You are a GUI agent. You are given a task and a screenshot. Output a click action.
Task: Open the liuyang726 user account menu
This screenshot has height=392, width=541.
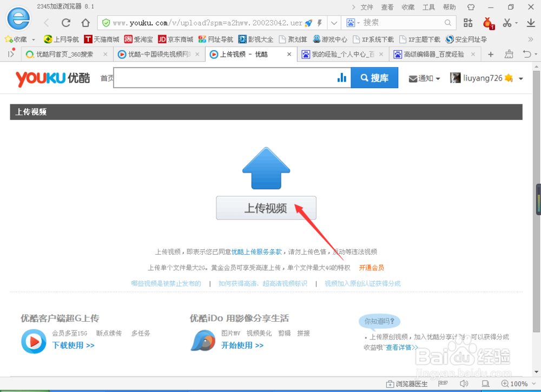click(486, 78)
